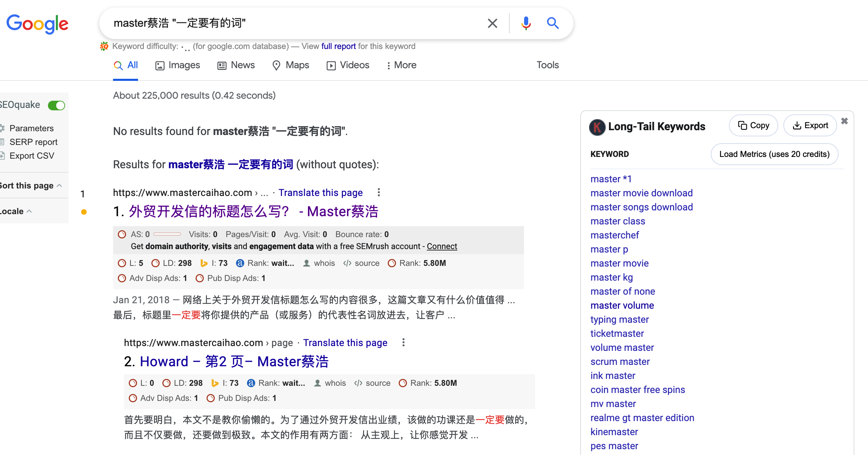Switch to the News tab
This screenshot has height=455, width=868.
pos(236,65)
